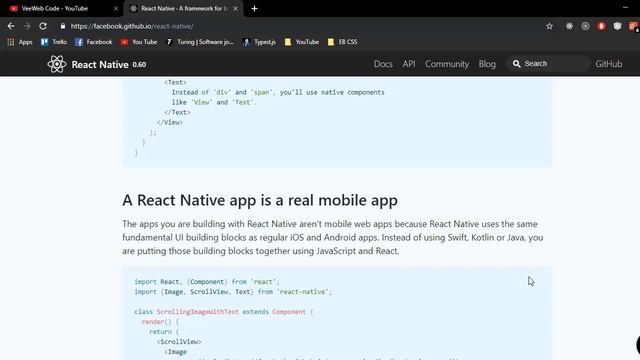640x360 pixels.
Task: Open the Typed.js bookmark
Action: pyautogui.click(x=259, y=42)
